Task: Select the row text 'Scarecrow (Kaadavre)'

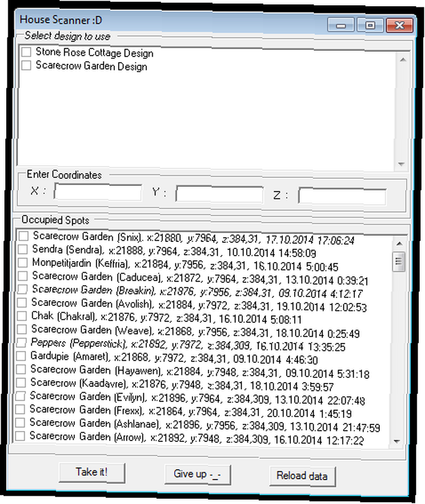Action: pos(80,383)
